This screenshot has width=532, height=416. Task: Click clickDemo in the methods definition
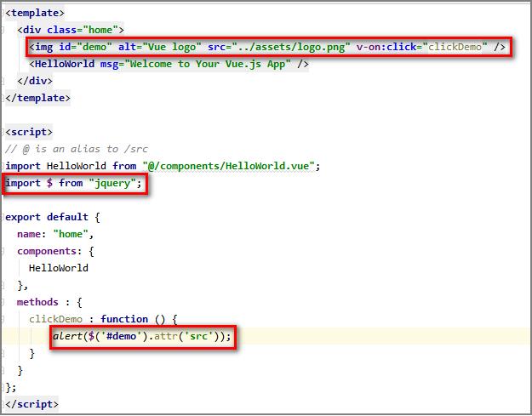pos(55,319)
